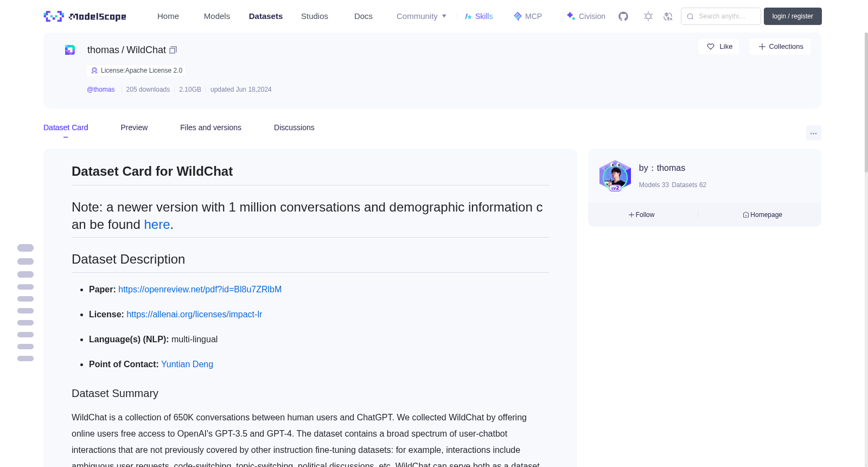Add dataset to Collections
The height and width of the screenshot is (467, 868).
click(780, 47)
